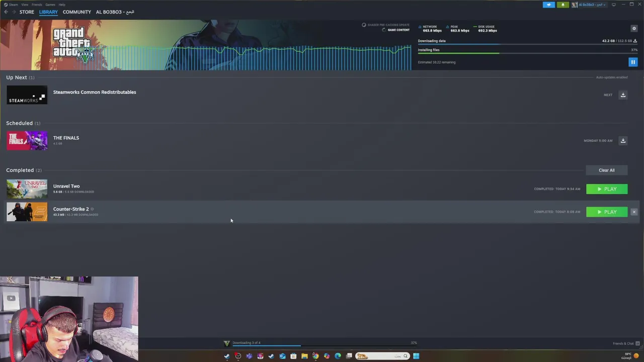Click the PEAK speed stat
The width and height of the screenshot is (644, 362).
[x=457, y=29]
